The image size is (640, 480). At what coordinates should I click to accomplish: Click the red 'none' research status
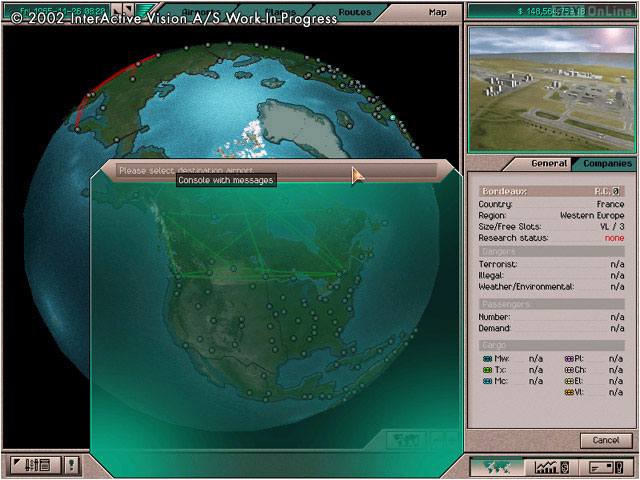(614, 238)
